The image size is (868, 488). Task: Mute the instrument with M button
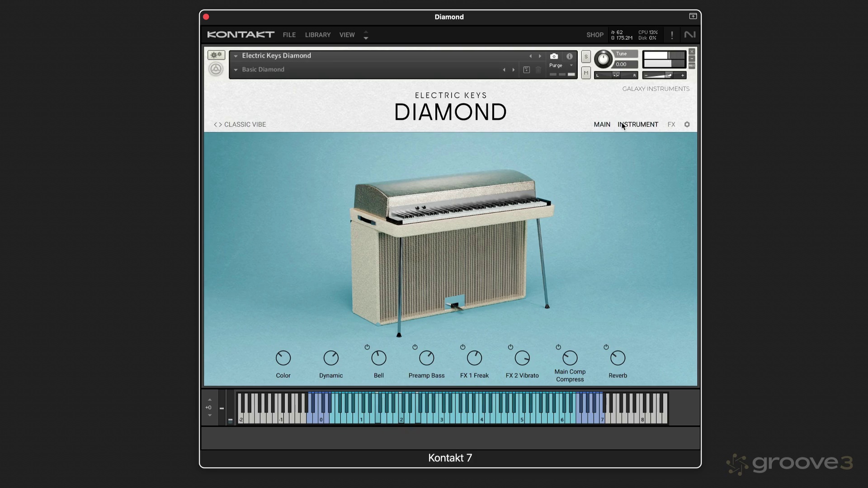(586, 73)
